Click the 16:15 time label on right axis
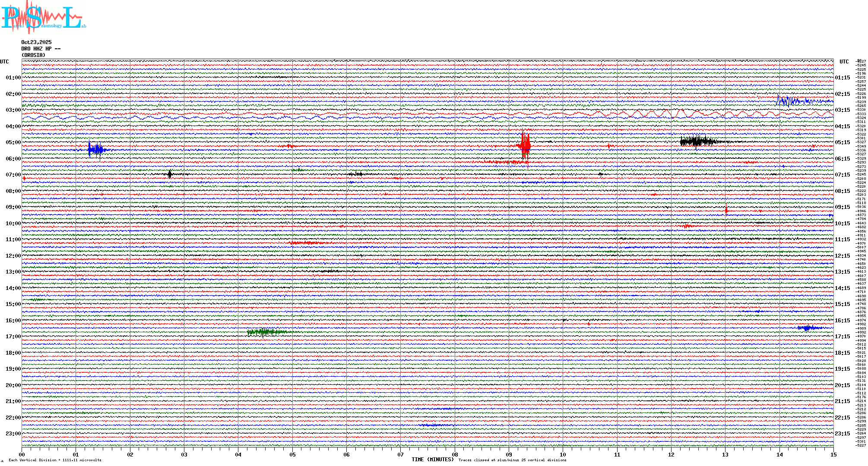The height and width of the screenshot is (466, 868). point(843,321)
